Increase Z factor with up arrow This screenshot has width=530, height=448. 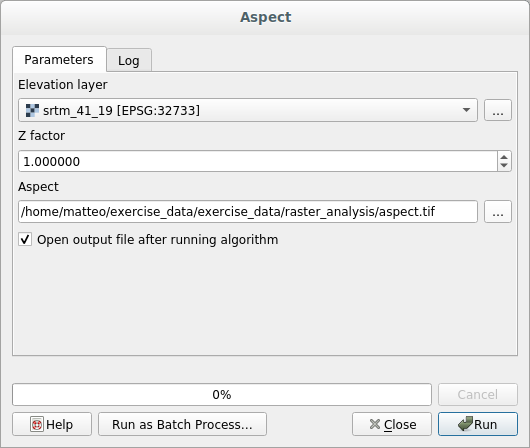tap(504, 157)
